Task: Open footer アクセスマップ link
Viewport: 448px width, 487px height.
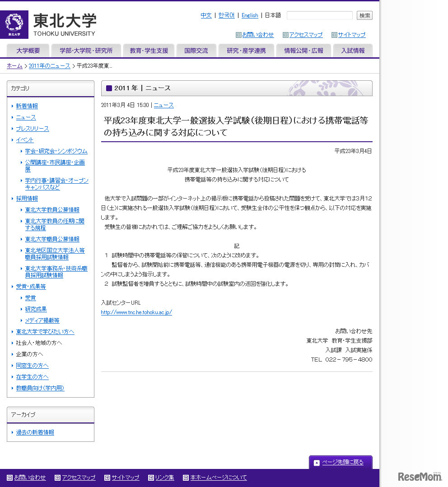Action: click(79, 478)
